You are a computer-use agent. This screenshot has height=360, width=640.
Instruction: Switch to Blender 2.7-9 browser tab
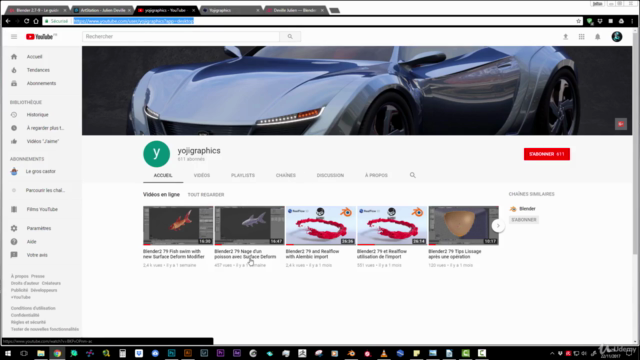click(x=38, y=10)
